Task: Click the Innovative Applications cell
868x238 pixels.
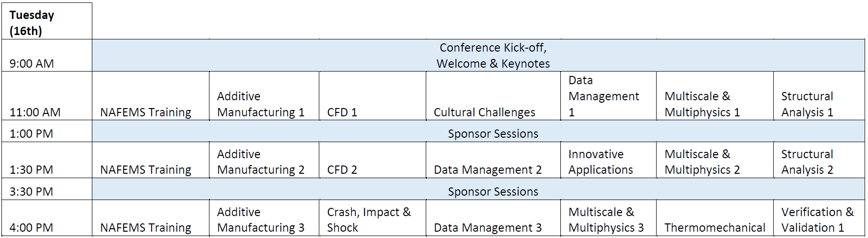Action: [x=608, y=160]
